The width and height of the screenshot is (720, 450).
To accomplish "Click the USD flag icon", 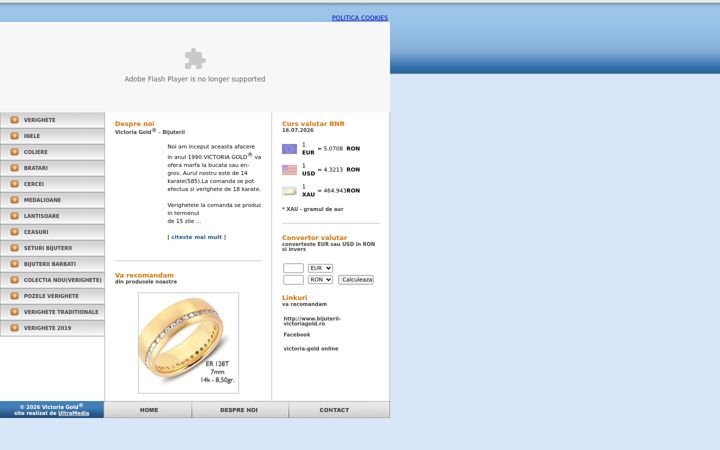I will pos(289,170).
